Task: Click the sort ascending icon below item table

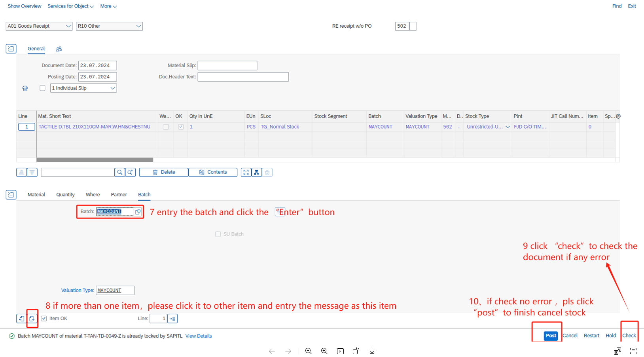Action: pyautogui.click(x=21, y=172)
